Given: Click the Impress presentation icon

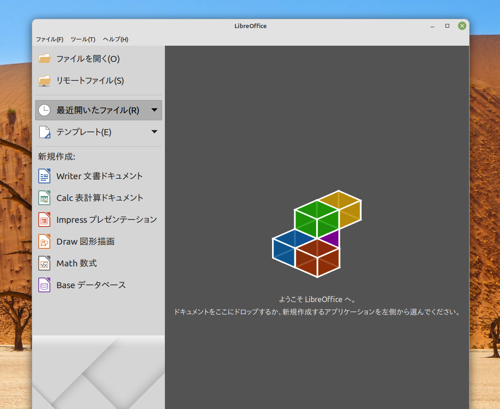Looking at the screenshot, I should tap(44, 220).
